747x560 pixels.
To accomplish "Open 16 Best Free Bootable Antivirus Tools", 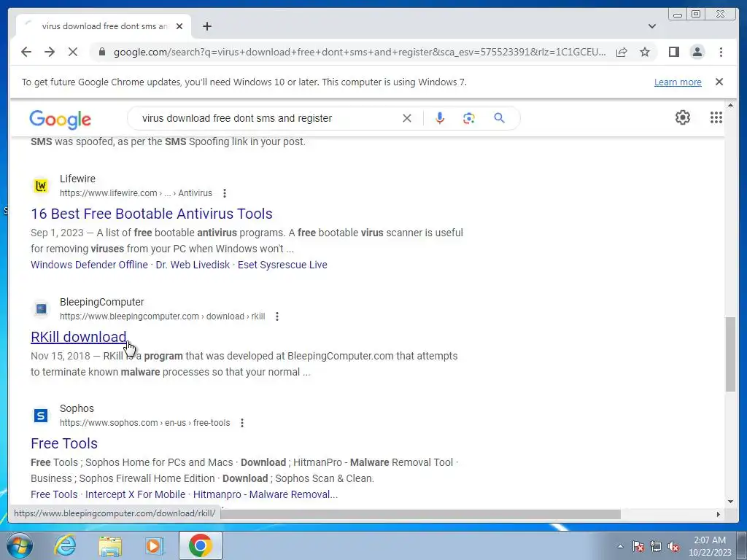I will [x=152, y=214].
